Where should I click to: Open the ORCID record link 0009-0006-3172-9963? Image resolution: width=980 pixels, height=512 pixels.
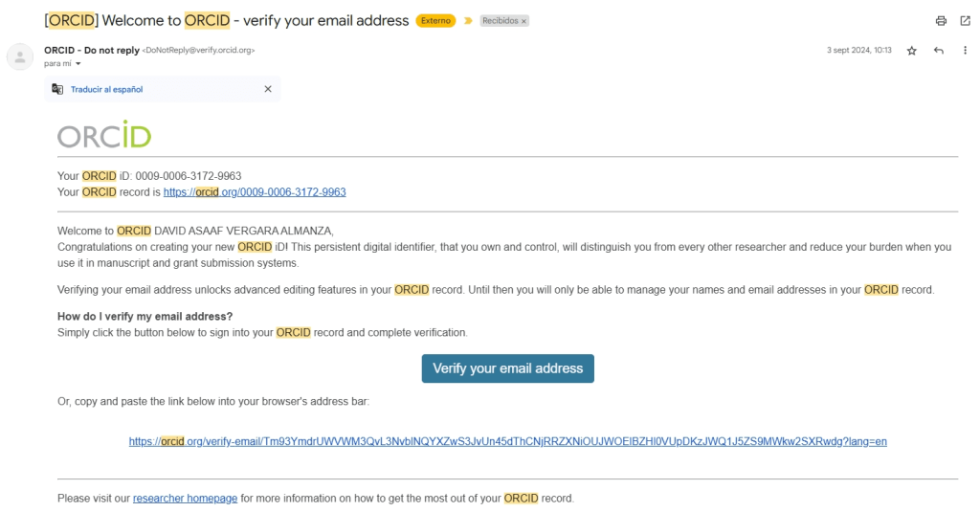point(255,192)
